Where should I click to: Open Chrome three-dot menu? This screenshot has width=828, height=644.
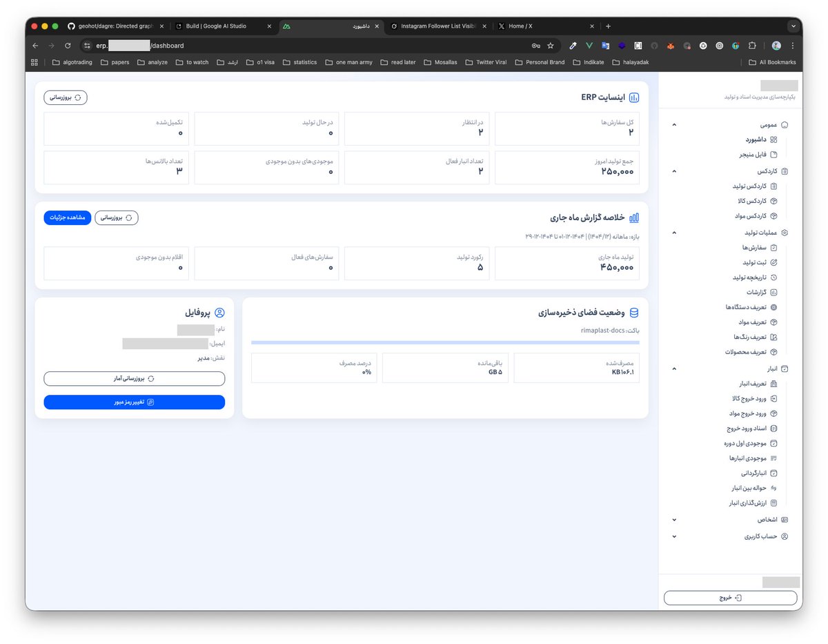(793, 46)
